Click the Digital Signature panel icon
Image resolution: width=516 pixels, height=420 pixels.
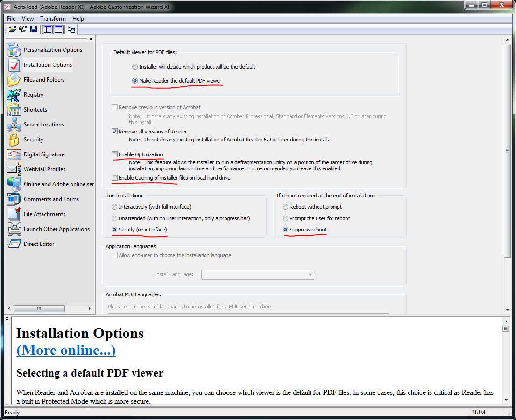14,154
